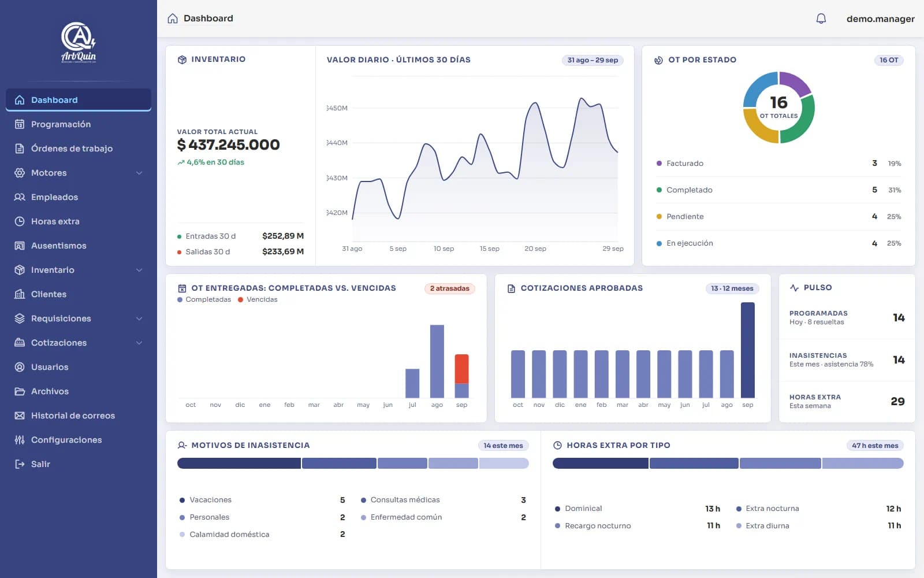Click the person icon beside Motivos de Inasistencia

tap(182, 446)
